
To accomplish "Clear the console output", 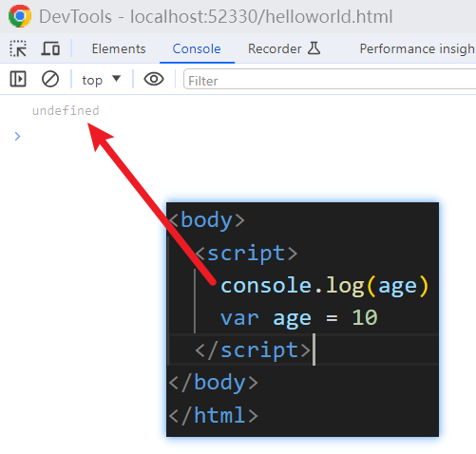I will point(50,79).
